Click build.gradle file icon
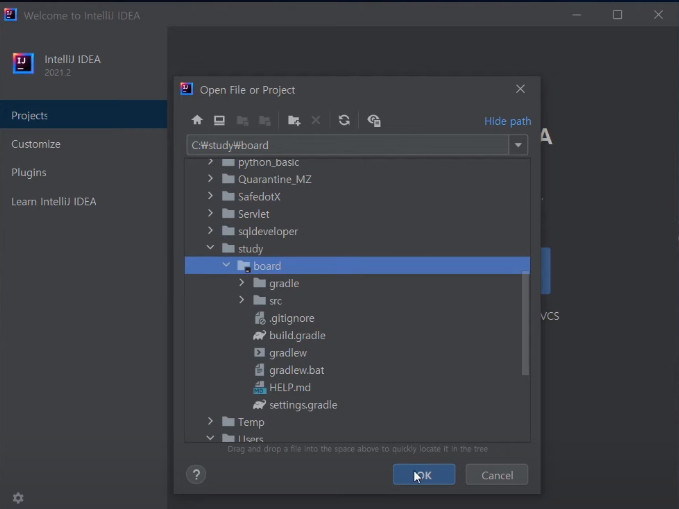This screenshot has height=509, width=679. pyautogui.click(x=259, y=335)
